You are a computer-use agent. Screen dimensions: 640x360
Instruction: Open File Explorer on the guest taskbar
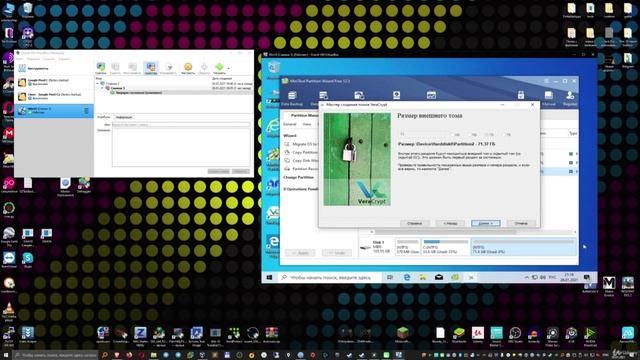click(x=423, y=278)
